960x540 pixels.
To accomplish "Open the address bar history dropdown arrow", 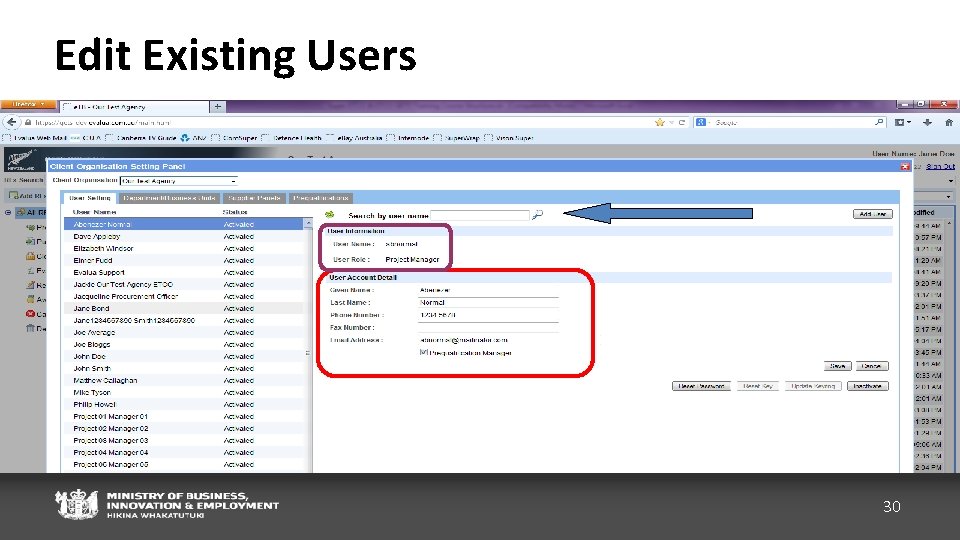I will point(672,122).
